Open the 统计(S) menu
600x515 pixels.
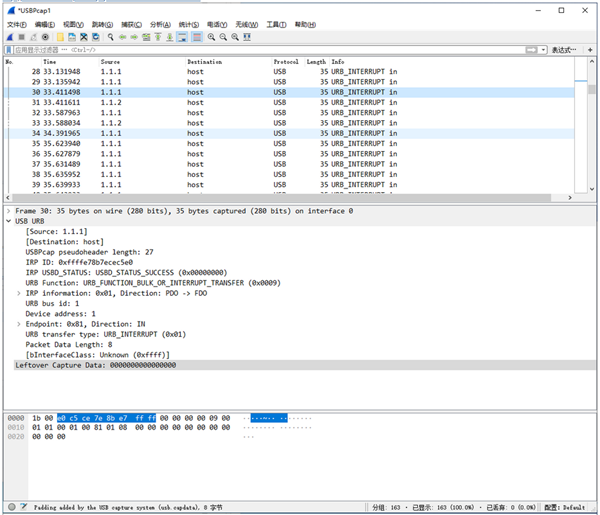pos(188,24)
